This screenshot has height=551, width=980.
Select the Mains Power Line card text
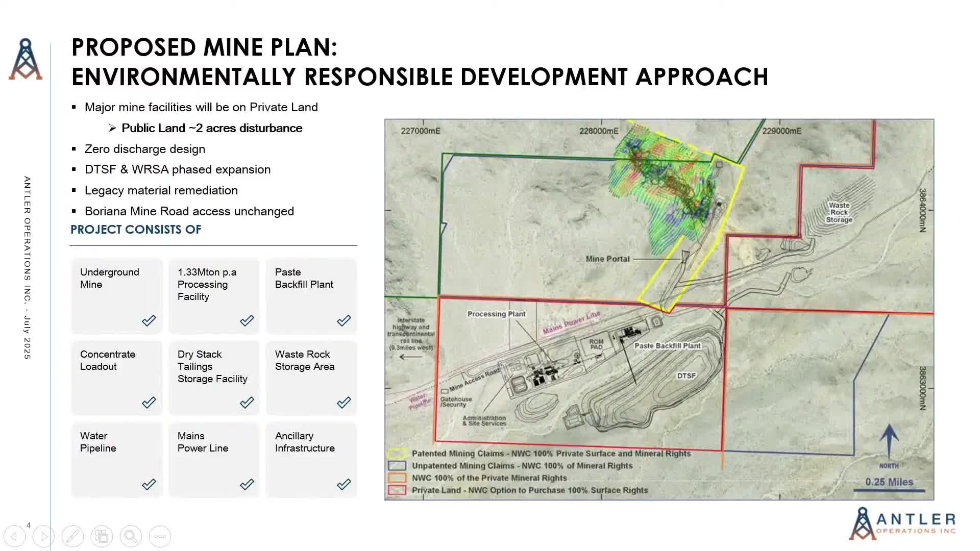tap(203, 442)
